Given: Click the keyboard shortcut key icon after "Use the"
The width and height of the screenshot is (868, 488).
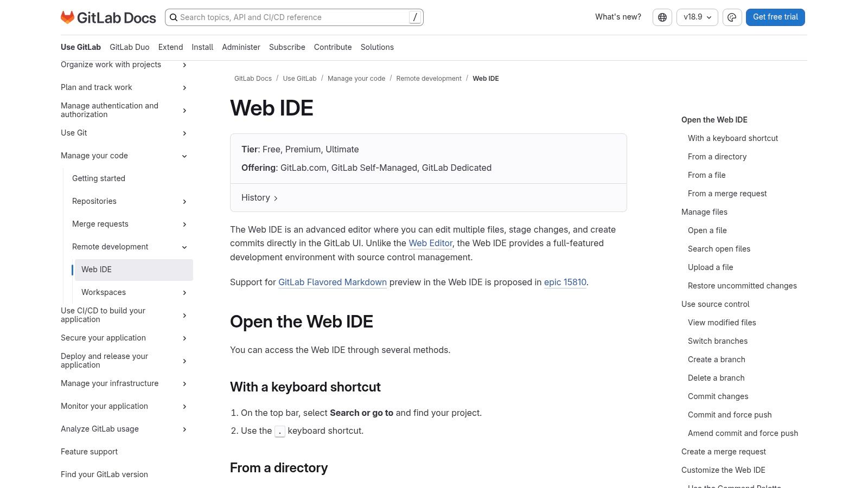Looking at the screenshot, I should [x=280, y=431].
